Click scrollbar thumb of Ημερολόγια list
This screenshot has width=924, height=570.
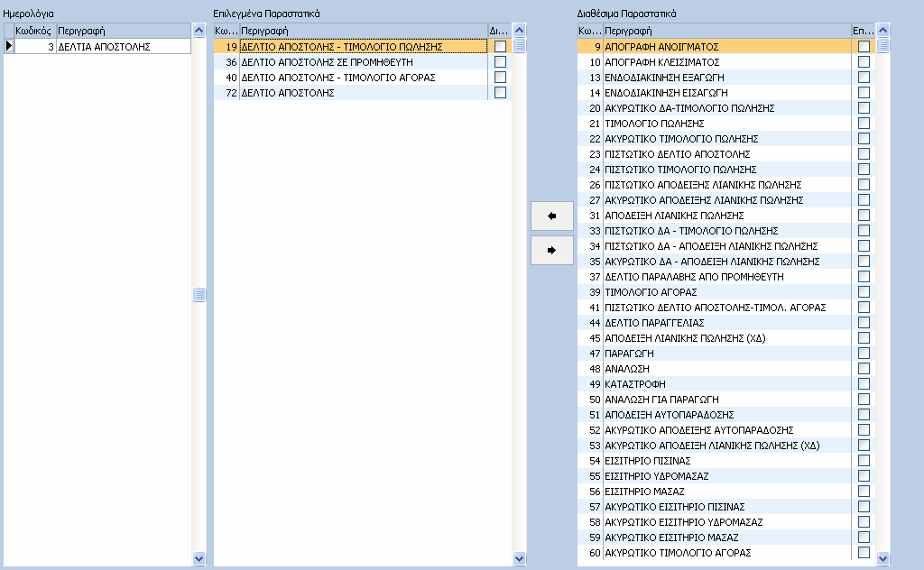pyautogui.click(x=199, y=294)
